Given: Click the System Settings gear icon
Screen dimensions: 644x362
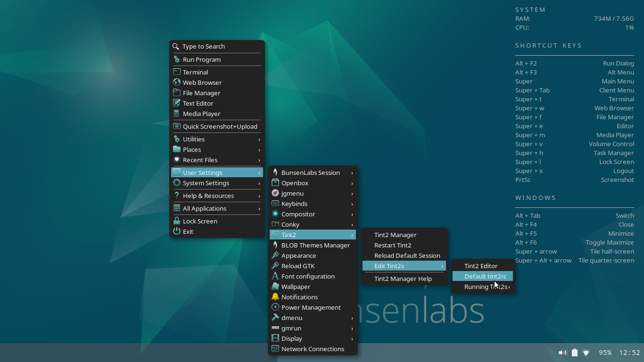Looking at the screenshot, I should tap(177, 183).
